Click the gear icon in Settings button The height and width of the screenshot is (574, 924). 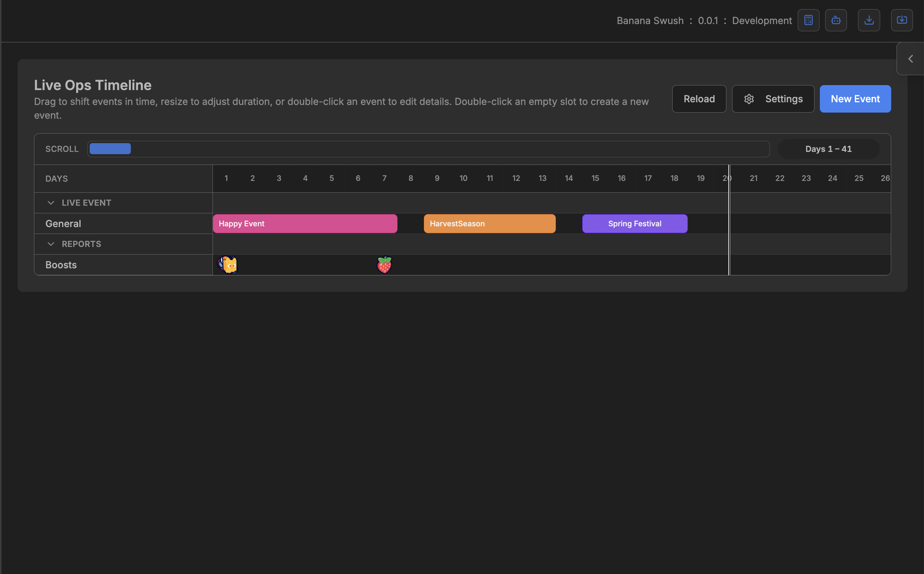pyautogui.click(x=749, y=99)
